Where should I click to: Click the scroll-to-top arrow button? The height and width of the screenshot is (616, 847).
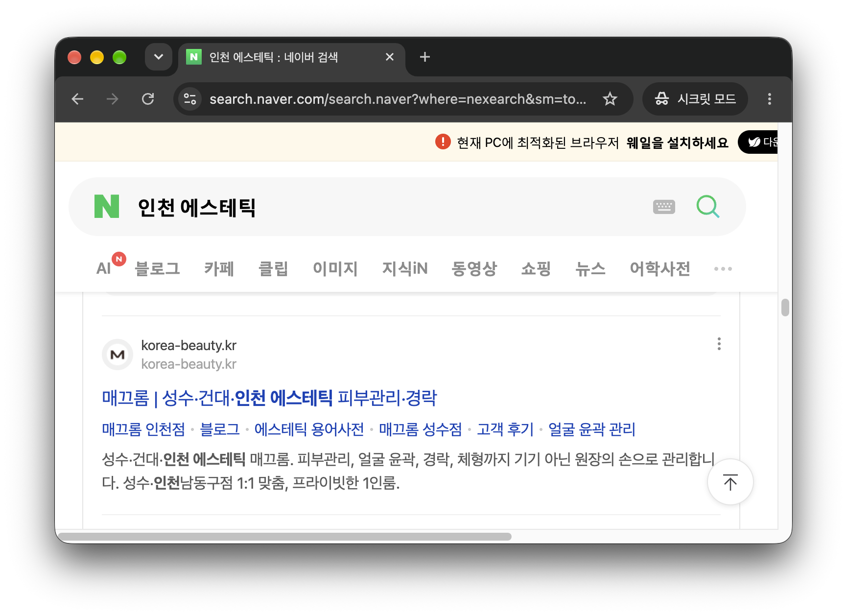(730, 482)
